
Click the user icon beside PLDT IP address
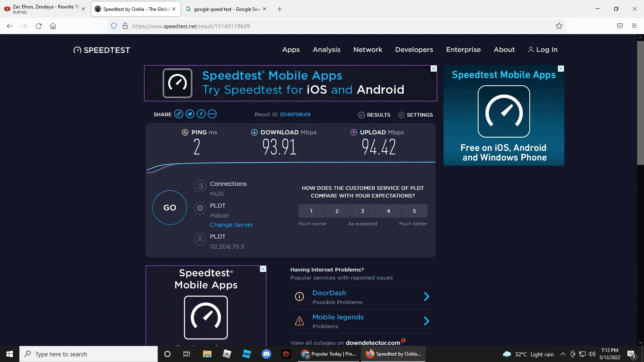(200, 239)
